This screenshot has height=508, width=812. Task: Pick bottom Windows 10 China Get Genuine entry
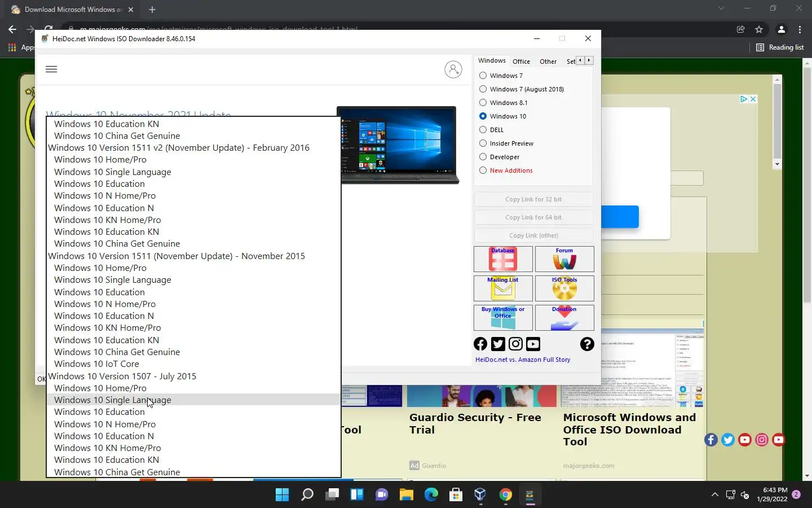click(193, 472)
